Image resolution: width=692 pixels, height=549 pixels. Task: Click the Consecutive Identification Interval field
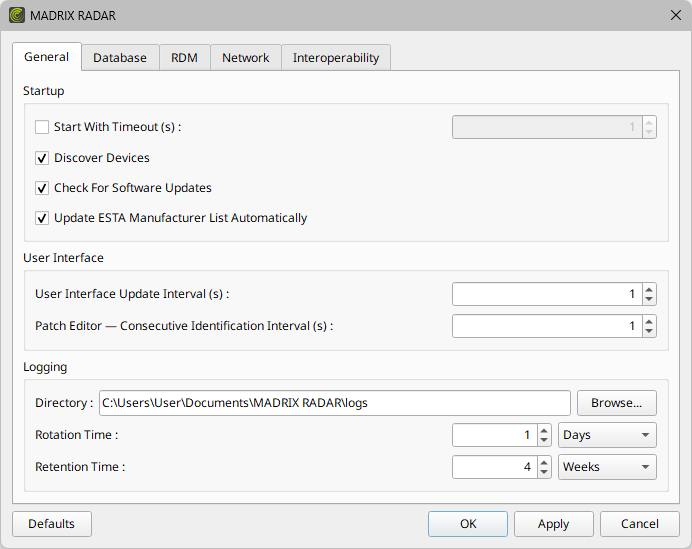tap(547, 326)
